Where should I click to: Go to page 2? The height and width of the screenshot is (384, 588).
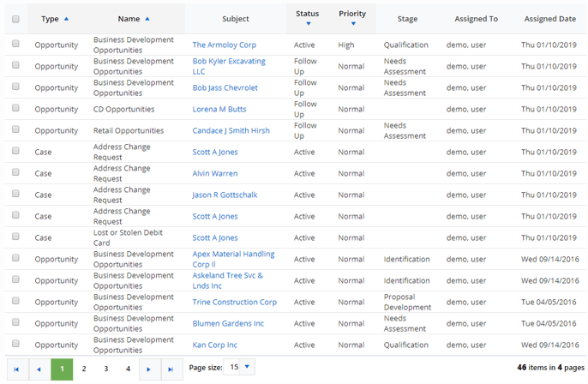[84, 369]
